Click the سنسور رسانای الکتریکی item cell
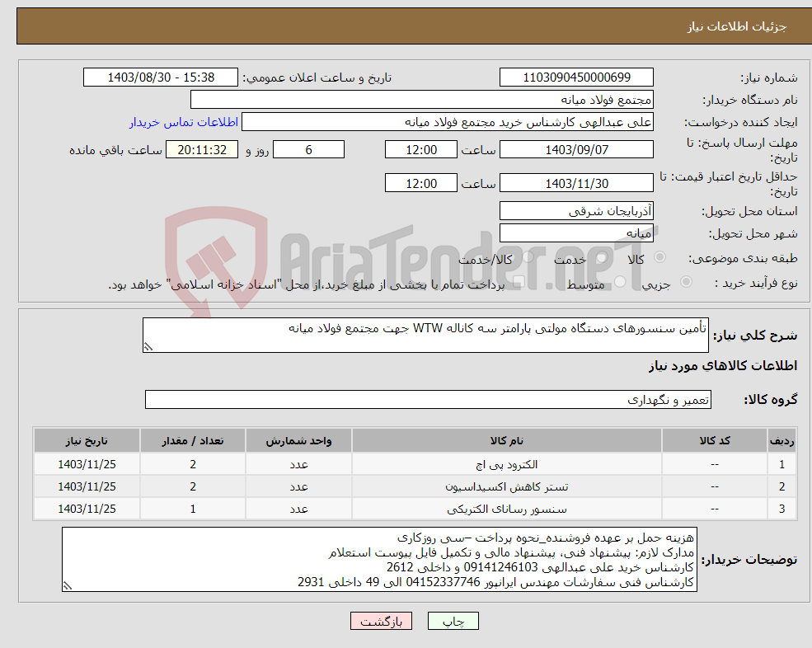This screenshot has width=812, height=648. pyautogui.click(x=506, y=509)
